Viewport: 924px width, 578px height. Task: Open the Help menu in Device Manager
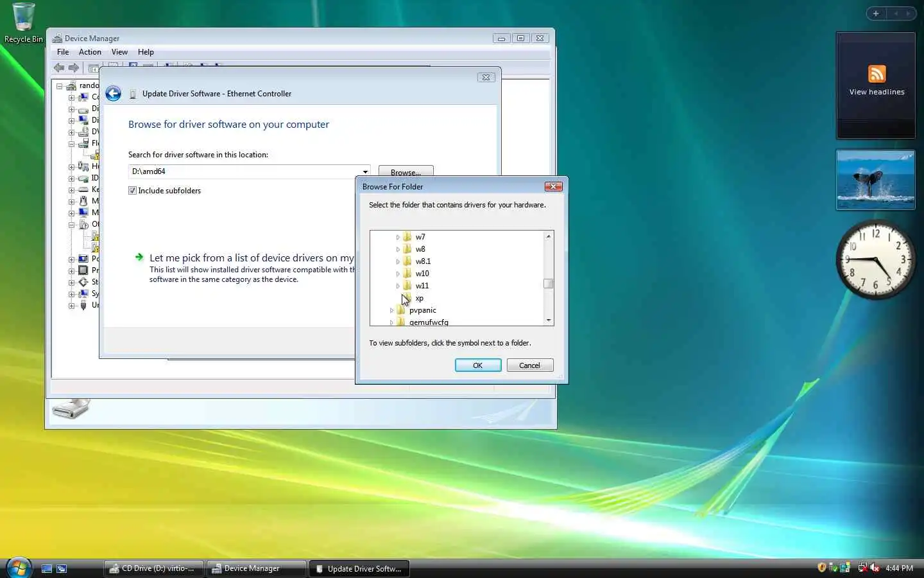point(146,52)
